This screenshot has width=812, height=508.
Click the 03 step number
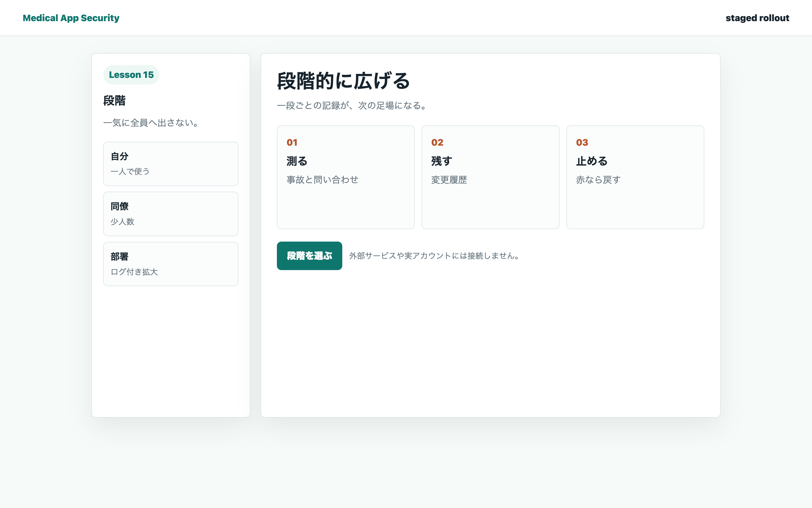pyautogui.click(x=582, y=143)
